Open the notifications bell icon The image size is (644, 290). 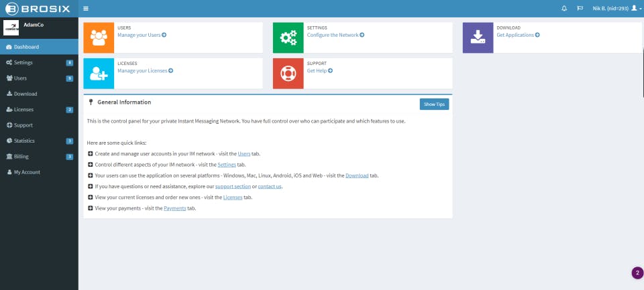tap(564, 8)
